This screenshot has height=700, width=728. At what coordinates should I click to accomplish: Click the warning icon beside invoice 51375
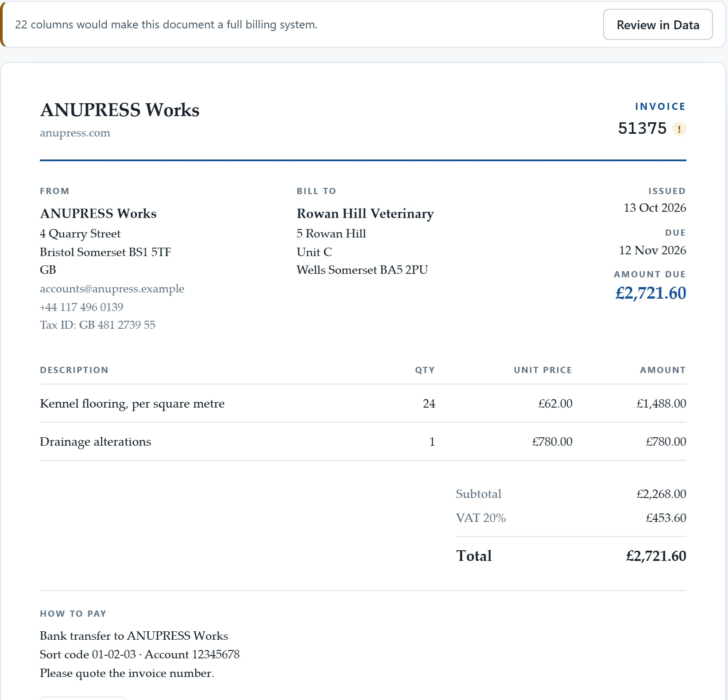679,129
